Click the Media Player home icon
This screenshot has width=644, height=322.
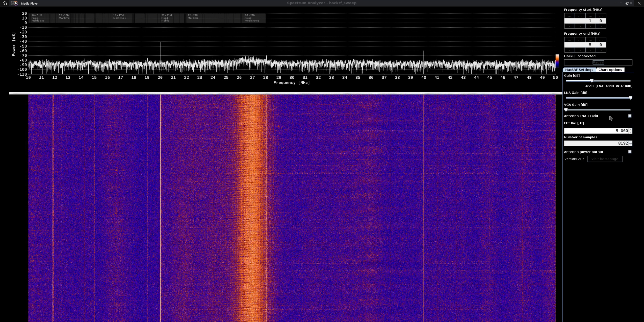point(5,3)
